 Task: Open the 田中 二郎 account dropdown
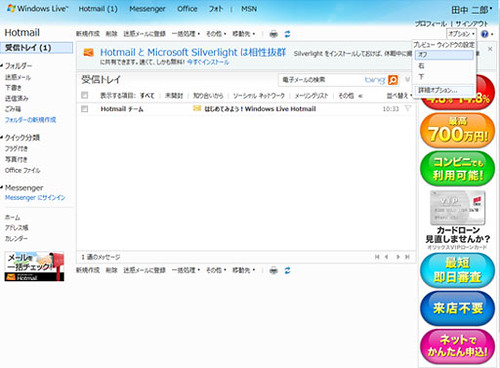[x=472, y=10]
